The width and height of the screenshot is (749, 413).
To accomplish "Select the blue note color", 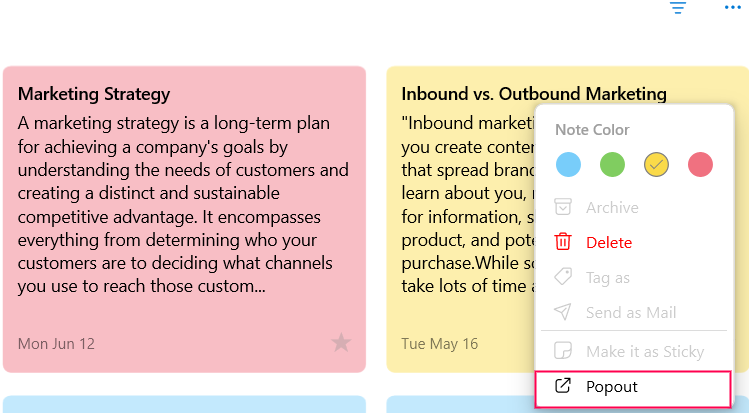I will point(568,165).
